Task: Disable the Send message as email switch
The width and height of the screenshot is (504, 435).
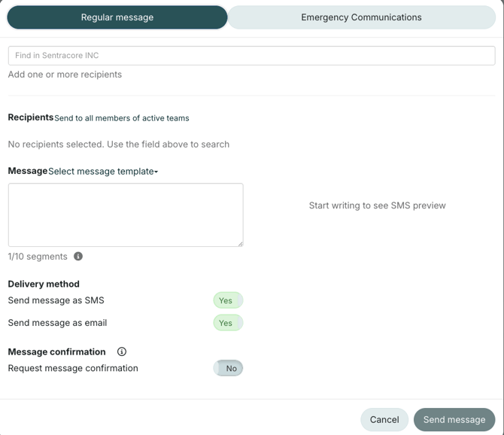Action: pyautogui.click(x=227, y=323)
